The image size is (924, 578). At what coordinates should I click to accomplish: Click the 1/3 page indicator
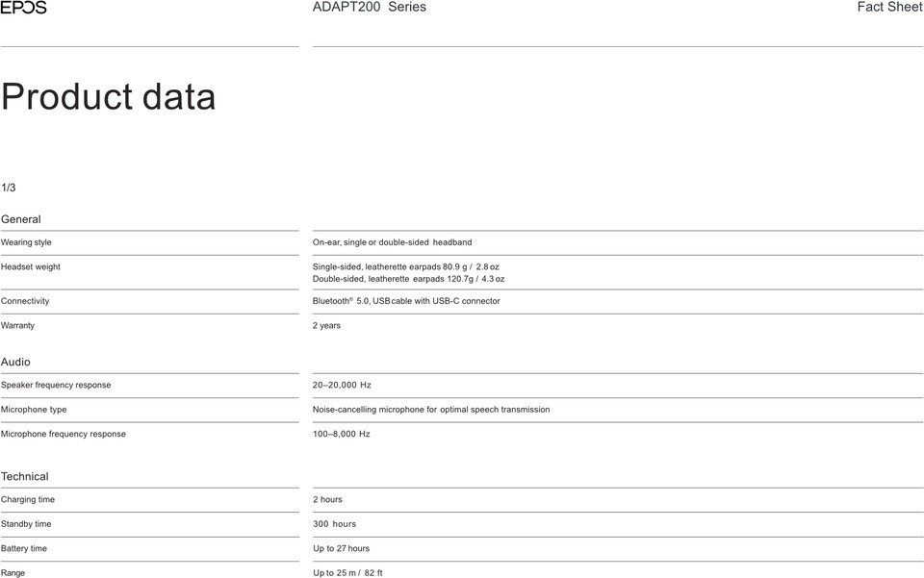(9, 188)
